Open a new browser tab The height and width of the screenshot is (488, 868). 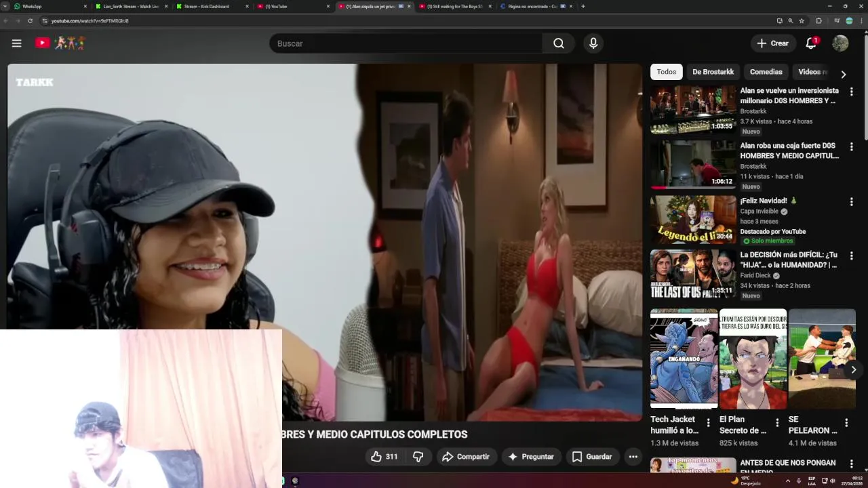coord(583,6)
